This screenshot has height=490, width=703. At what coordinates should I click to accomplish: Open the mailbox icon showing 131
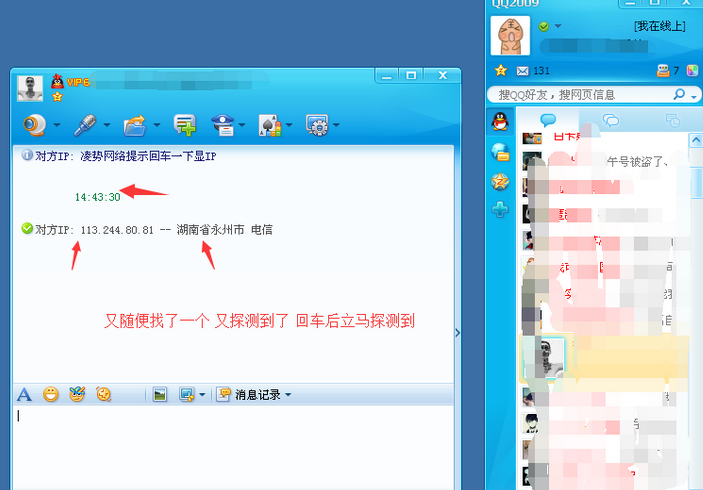(x=522, y=71)
